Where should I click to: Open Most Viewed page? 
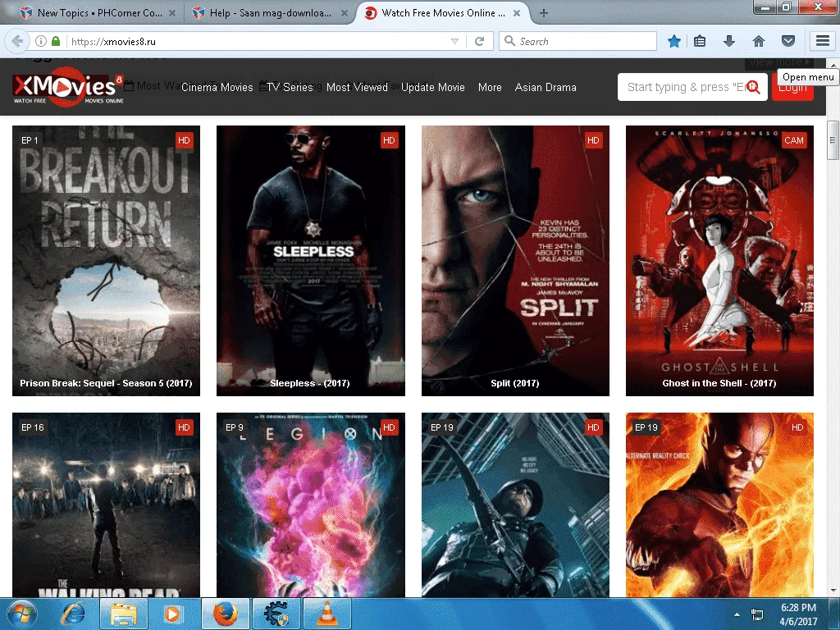(x=357, y=87)
